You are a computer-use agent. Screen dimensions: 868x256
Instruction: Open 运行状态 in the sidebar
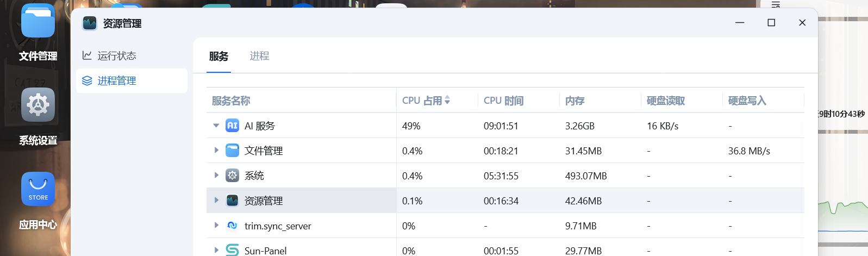pos(116,55)
